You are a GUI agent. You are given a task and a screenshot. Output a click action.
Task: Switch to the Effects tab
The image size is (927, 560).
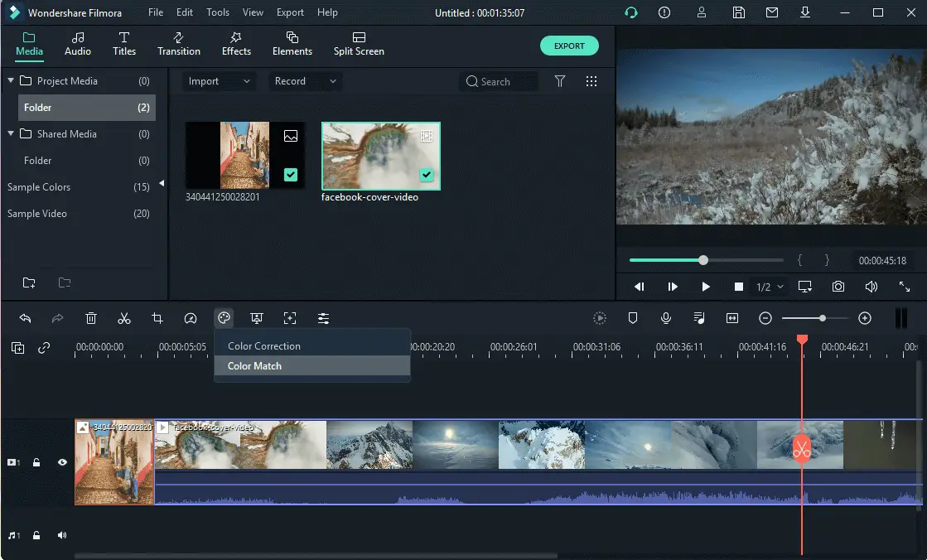tap(235, 44)
